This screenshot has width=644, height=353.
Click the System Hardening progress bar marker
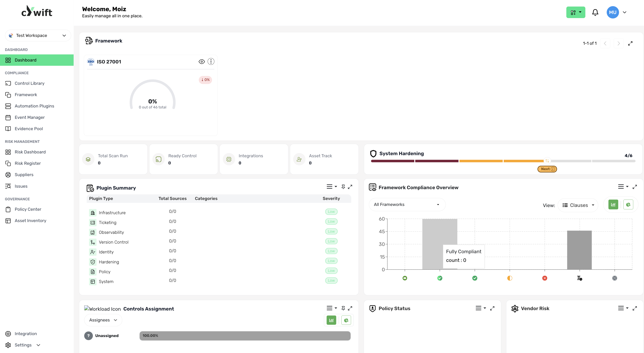coord(547,161)
